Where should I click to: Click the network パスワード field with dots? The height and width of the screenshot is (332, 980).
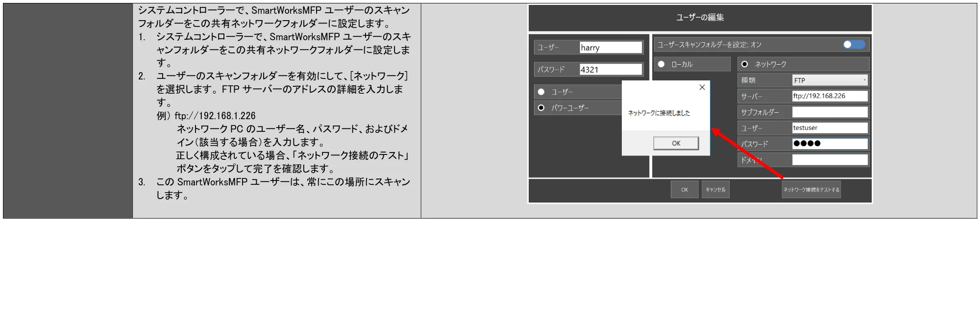[830, 144]
